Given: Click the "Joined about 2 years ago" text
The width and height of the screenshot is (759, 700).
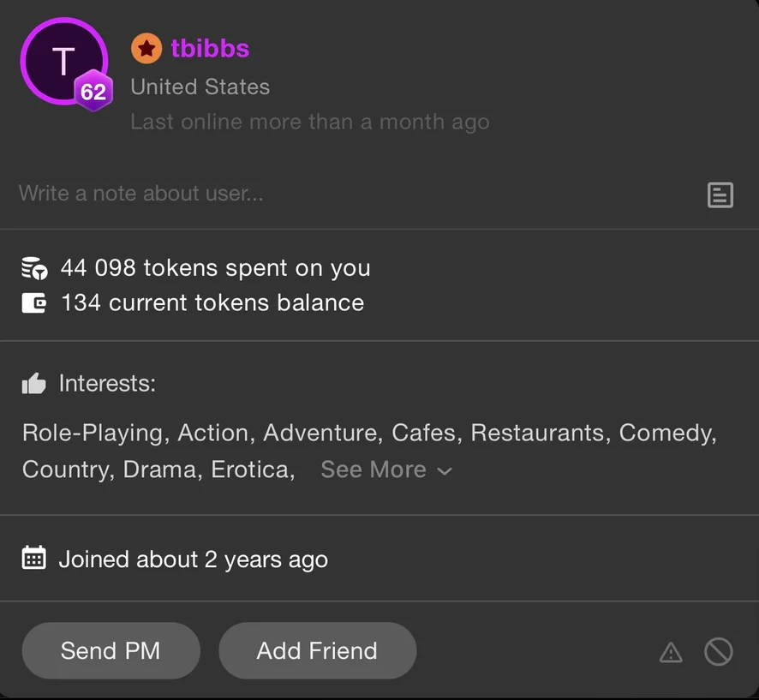Looking at the screenshot, I should click(x=193, y=559).
